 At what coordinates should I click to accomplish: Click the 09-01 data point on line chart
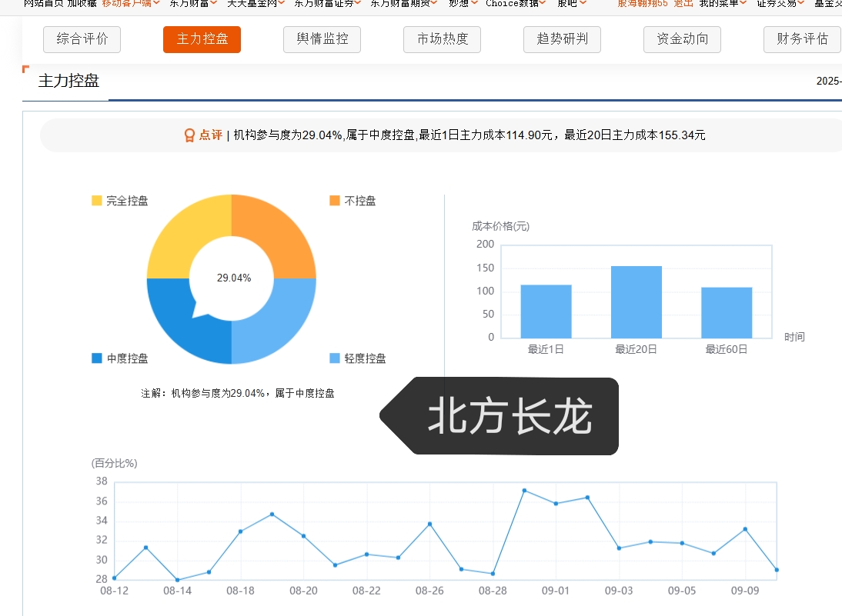[x=556, y=503]
